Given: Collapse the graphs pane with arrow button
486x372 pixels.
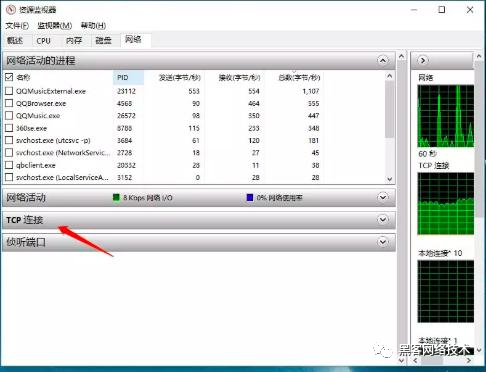Looking at the screenshot, I should [x=423, y=60].
